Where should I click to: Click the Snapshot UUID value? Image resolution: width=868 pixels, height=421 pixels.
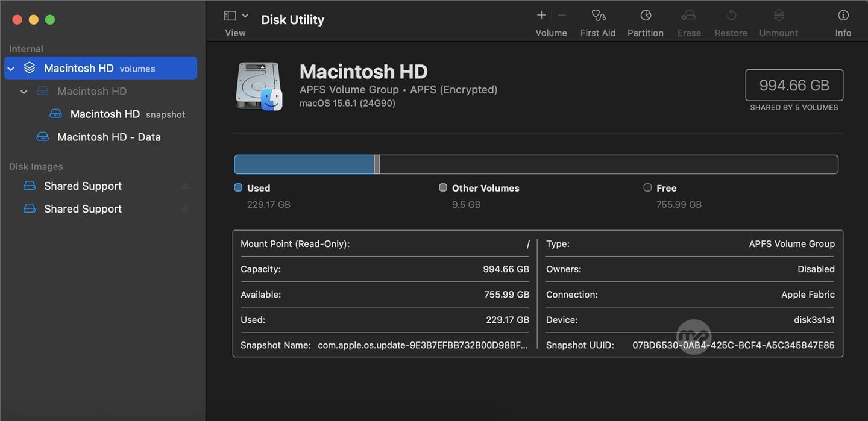pyautogui.click(x=734, y=345)
